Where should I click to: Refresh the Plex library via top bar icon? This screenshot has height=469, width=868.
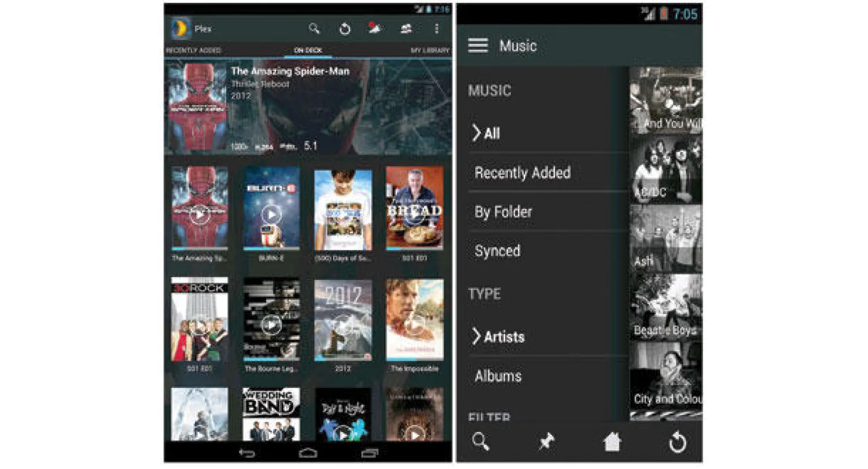(x=345, y=29)
